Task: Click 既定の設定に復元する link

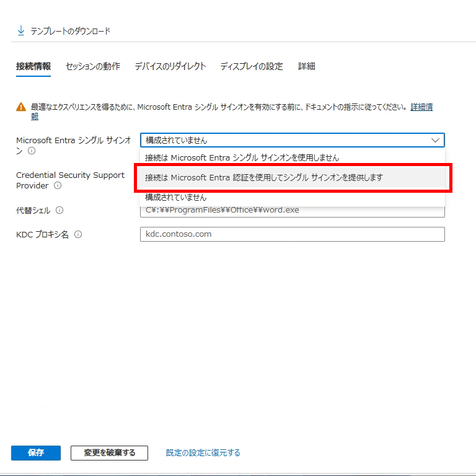Action: 203,453
